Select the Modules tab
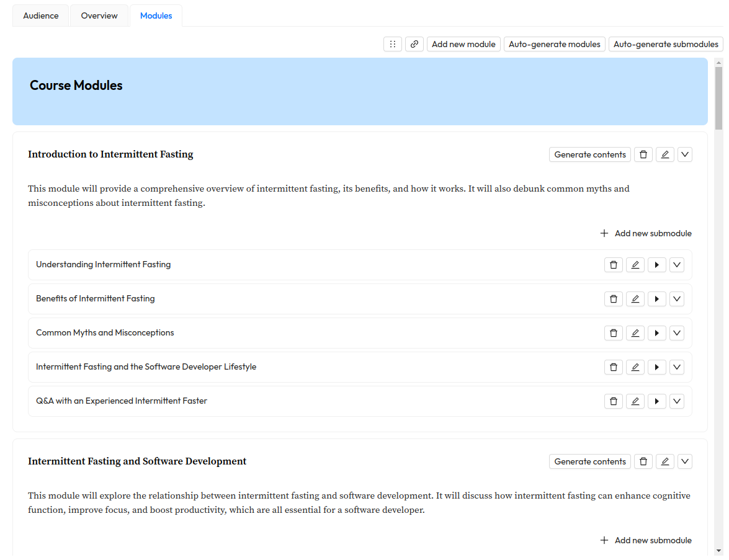 tap(156, 16)
